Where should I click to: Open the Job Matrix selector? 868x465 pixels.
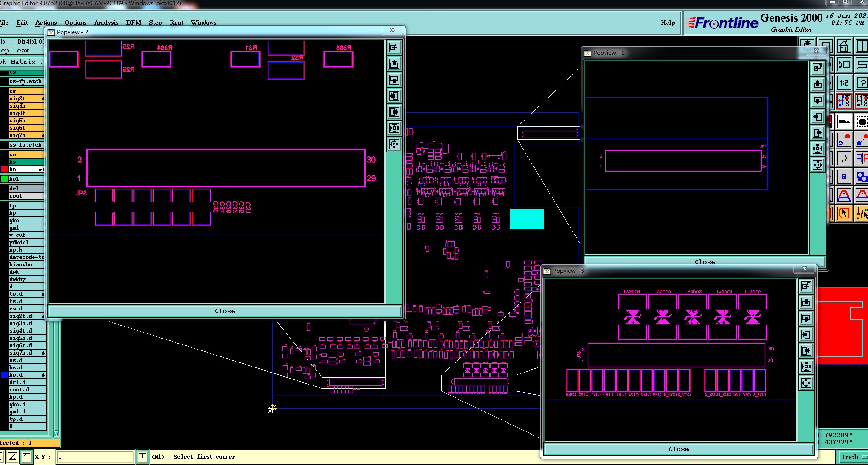tap(22, 62)
